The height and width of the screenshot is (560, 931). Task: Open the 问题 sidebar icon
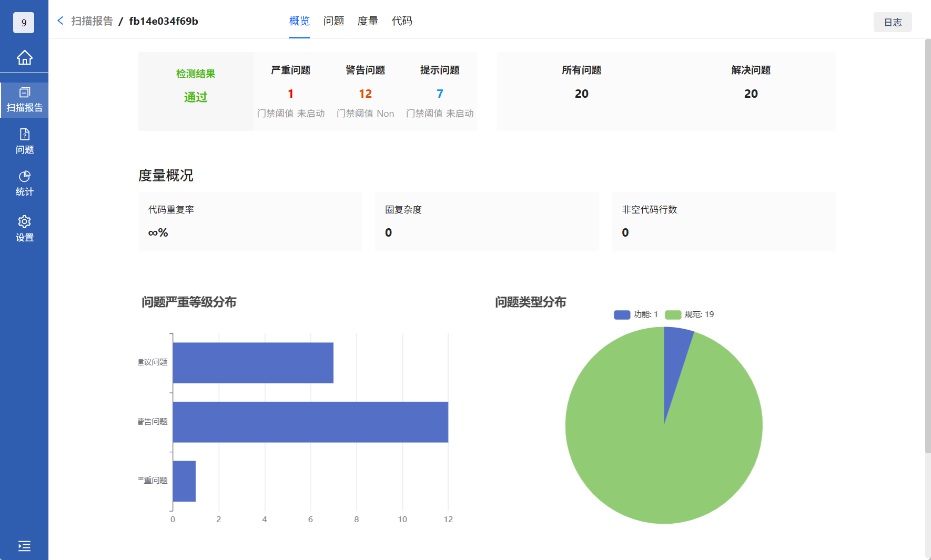(x=24, y=141)
